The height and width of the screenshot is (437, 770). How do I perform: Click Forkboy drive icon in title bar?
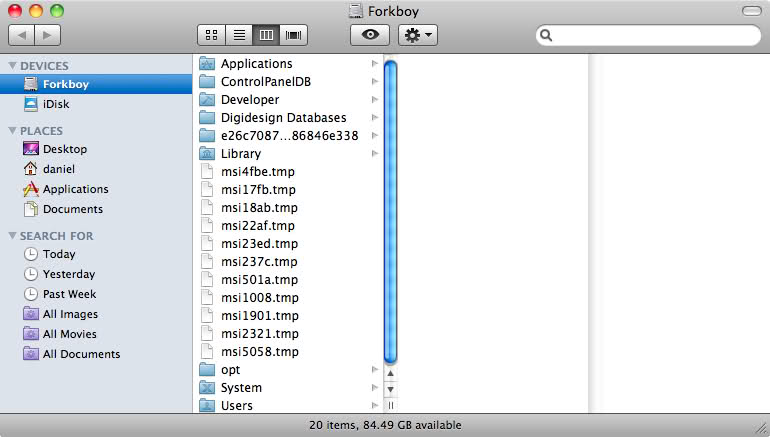[356, 11]
